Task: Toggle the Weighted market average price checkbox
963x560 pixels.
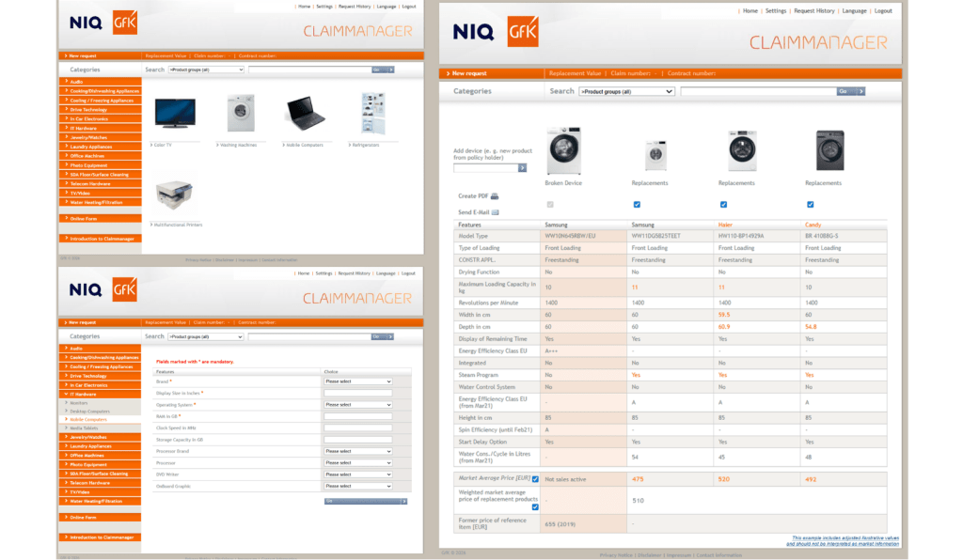Action: click(535, 507)
